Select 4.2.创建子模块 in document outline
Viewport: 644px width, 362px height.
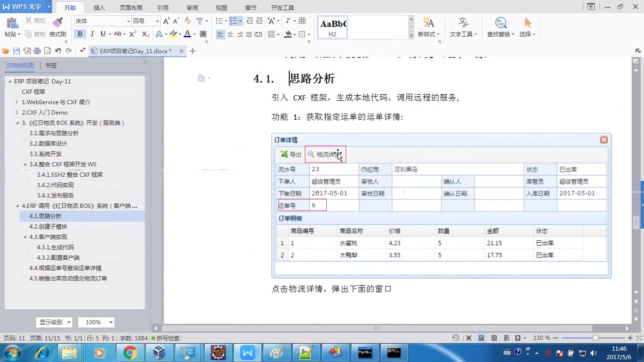(48, 226)
